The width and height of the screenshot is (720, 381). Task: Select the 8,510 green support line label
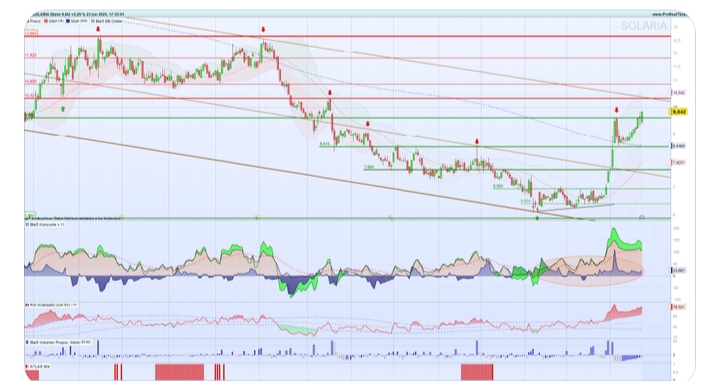click(x=325, y=144)
